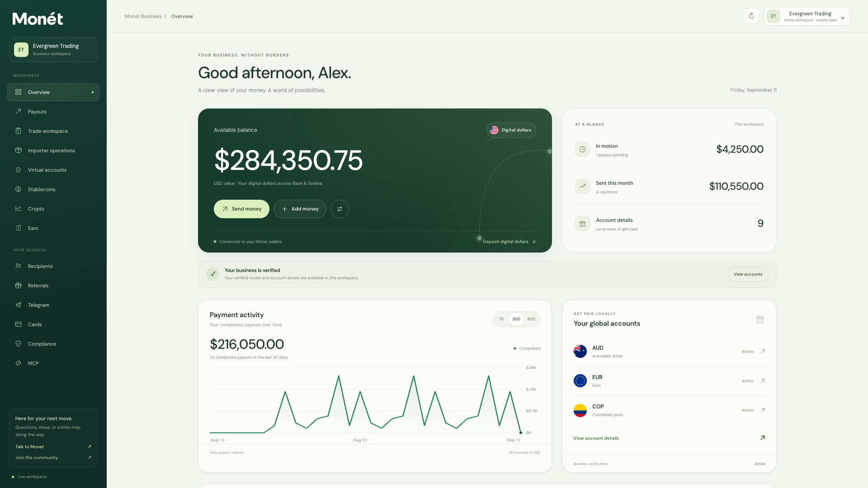Viewport: 868px width, 488px height.
Task: Click the Colombian peso COP flag
Action: (x=580, y=410)
